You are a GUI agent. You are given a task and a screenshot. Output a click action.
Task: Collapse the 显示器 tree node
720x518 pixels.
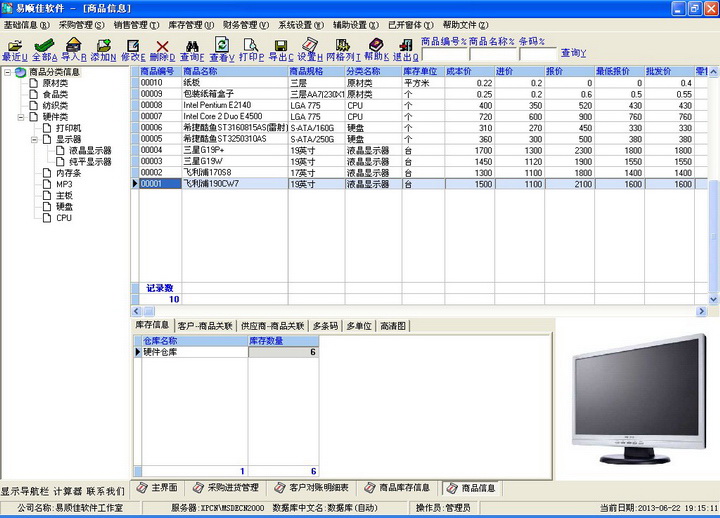34,140
